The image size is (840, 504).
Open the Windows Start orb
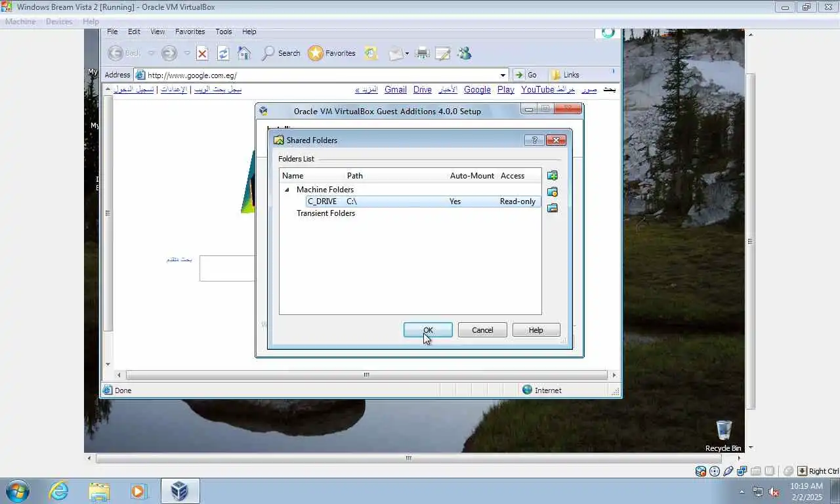(x=18, y=491)
